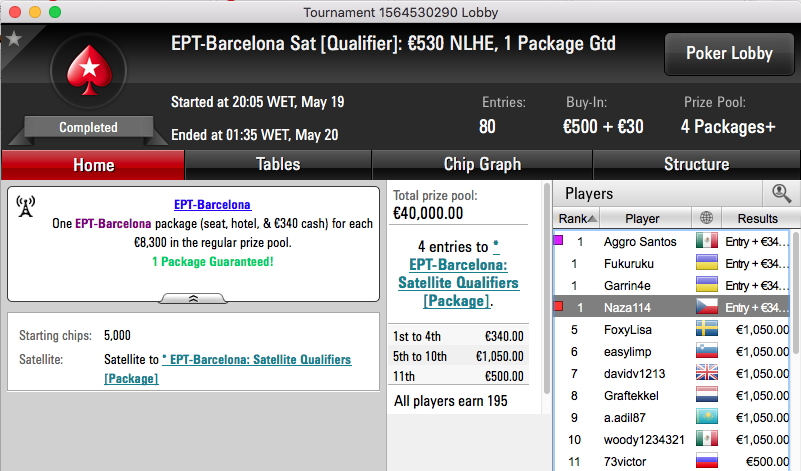The width and height of the screenshot is (801, 471).
Task: Click 'All players earn 195' text
Action: point(451,401)
